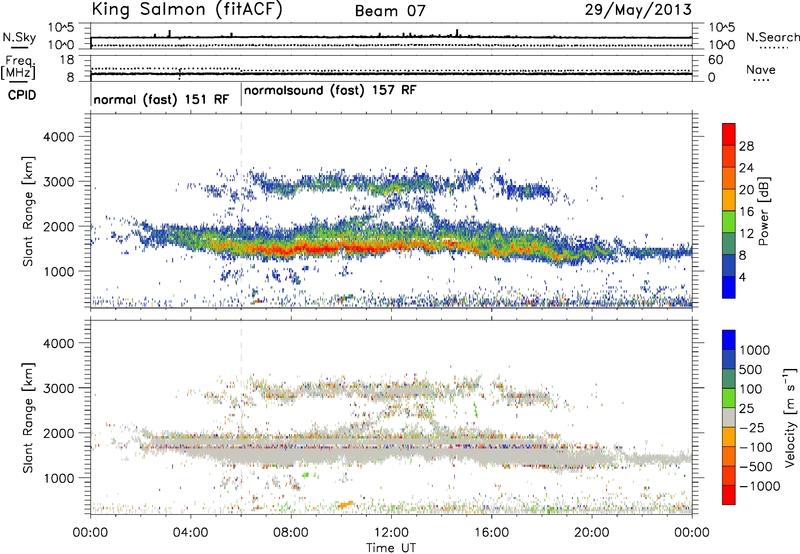Click the '4' power scale value
Viewport: 800px width, 554px height.
point(743,277)
